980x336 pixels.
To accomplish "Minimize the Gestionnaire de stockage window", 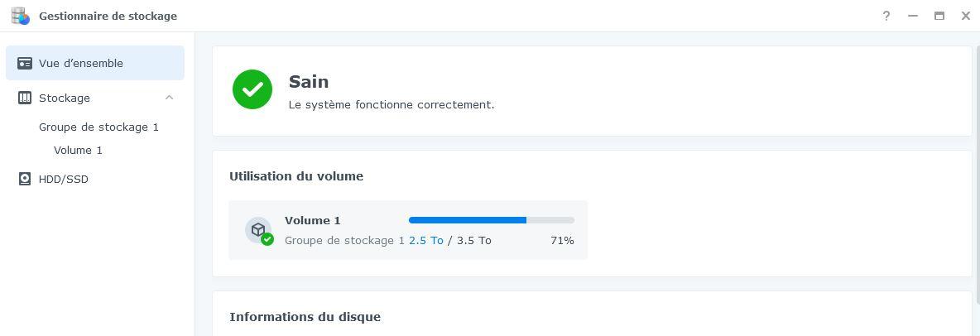I will 913,16.
